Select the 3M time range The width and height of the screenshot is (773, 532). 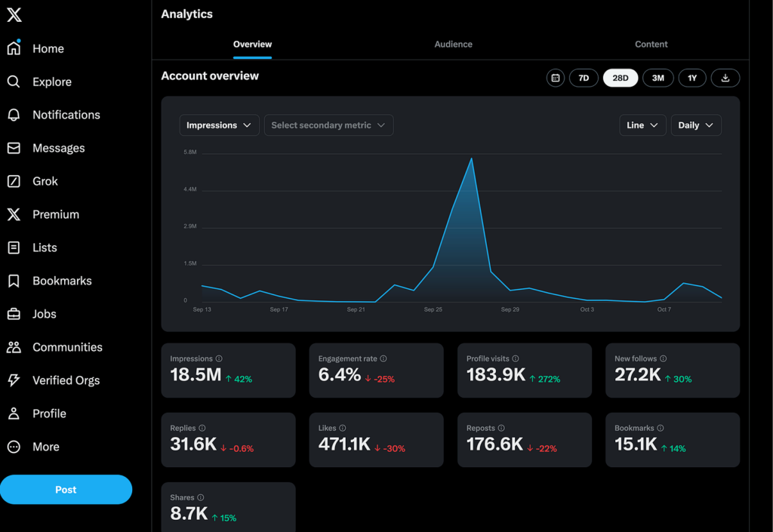pyautogui.click(x=658, y=78)
